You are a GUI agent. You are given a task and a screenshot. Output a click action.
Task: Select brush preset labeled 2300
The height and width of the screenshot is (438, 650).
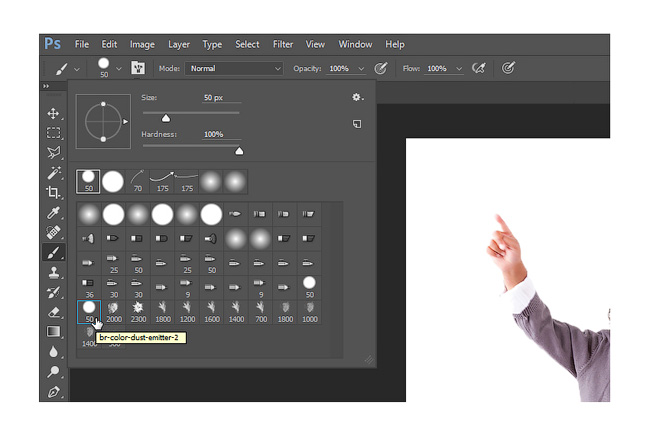coord(138,312)
